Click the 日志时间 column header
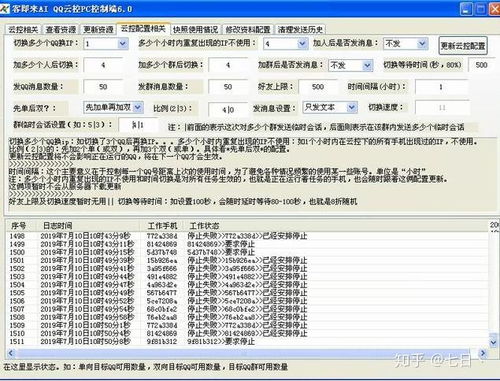 coord(87,226)
